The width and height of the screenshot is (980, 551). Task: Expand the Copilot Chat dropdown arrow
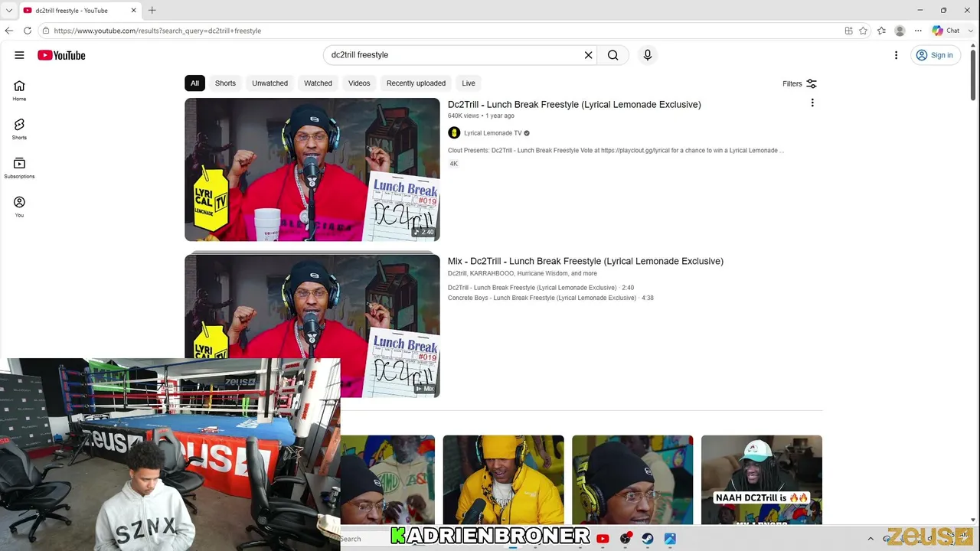coord(969,31)
